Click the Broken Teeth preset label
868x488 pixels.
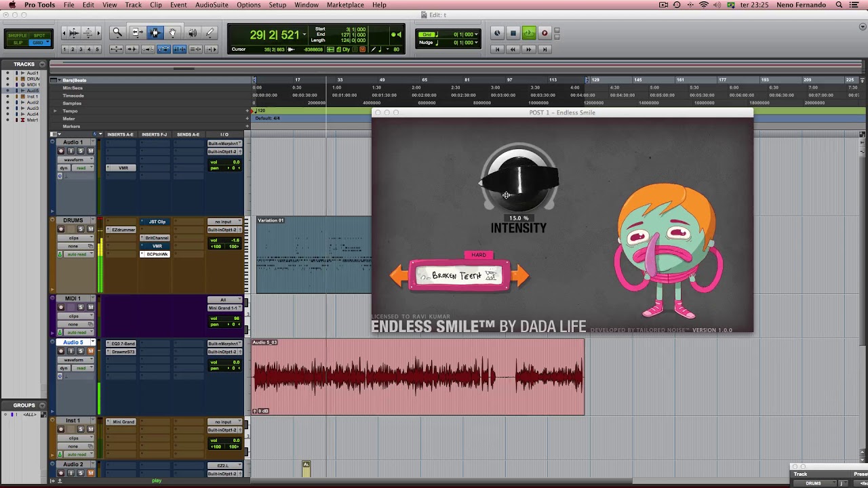459,276
